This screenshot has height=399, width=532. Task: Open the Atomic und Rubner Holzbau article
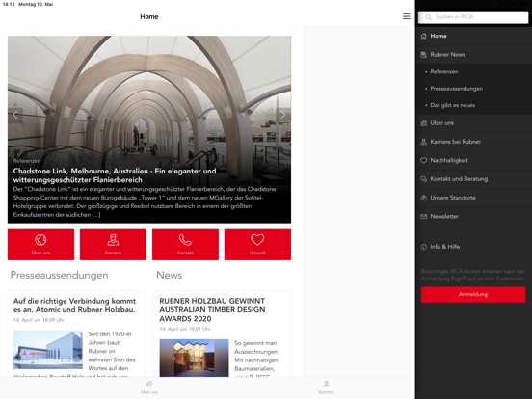(74, 306)
